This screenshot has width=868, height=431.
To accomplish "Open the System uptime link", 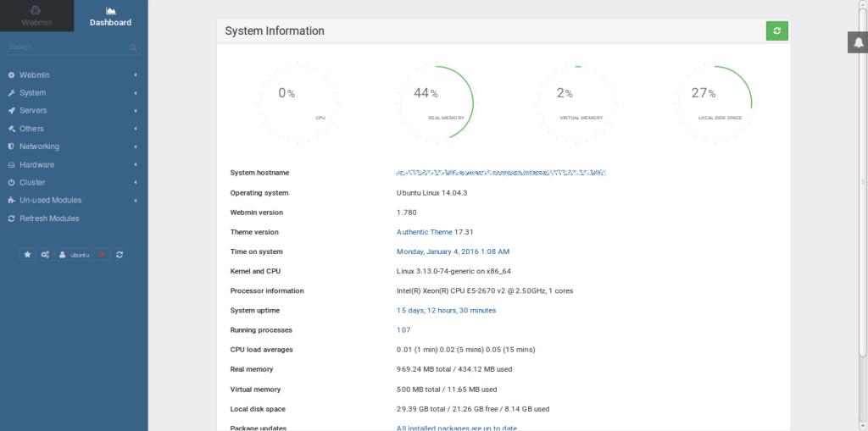I will 446,311.
